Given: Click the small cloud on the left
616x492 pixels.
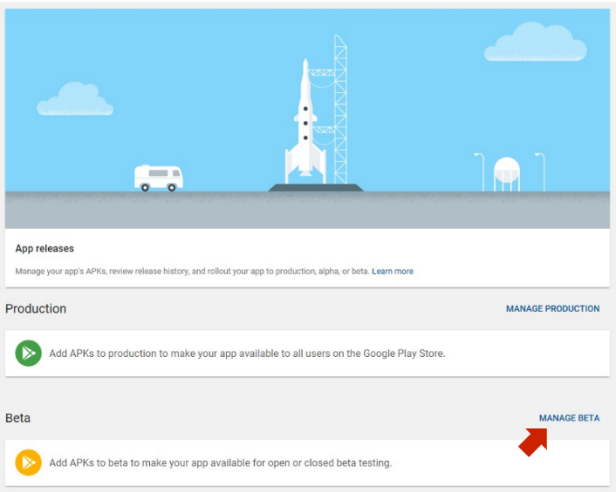Looking at the screenshot, I should point(75,100).
